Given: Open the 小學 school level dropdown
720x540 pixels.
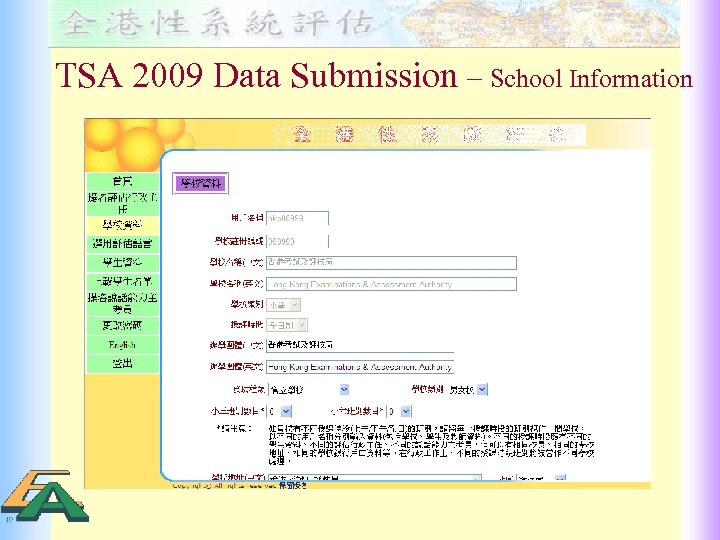Looking at the screenshot, I should point(284,305).
